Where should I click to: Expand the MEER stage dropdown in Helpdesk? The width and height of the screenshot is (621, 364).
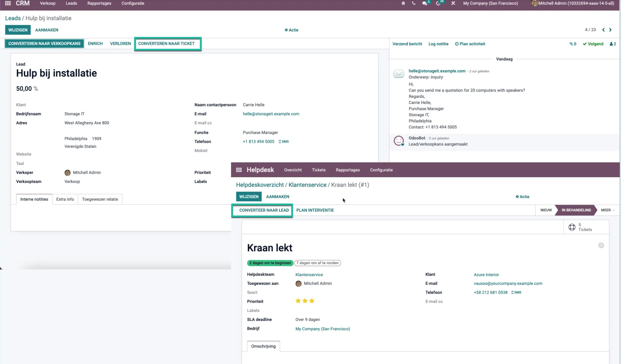pos(606,210)
